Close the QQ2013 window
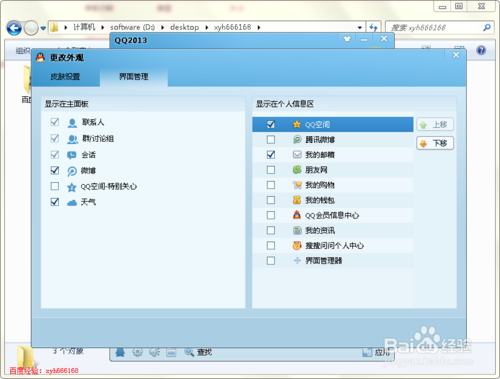 click(x=384, y=39)
